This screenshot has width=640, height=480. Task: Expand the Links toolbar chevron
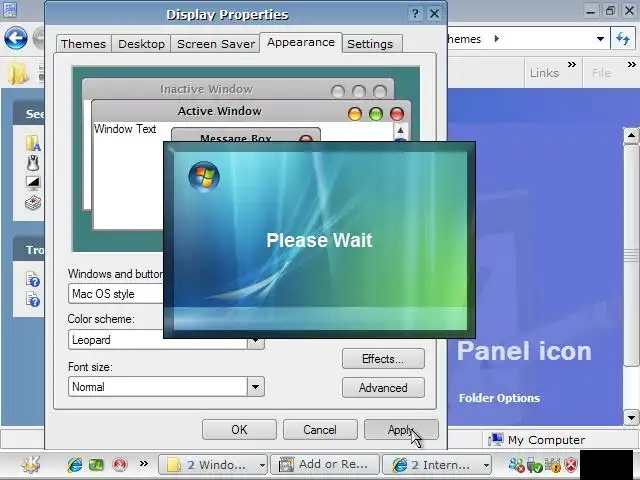point(572,64)
